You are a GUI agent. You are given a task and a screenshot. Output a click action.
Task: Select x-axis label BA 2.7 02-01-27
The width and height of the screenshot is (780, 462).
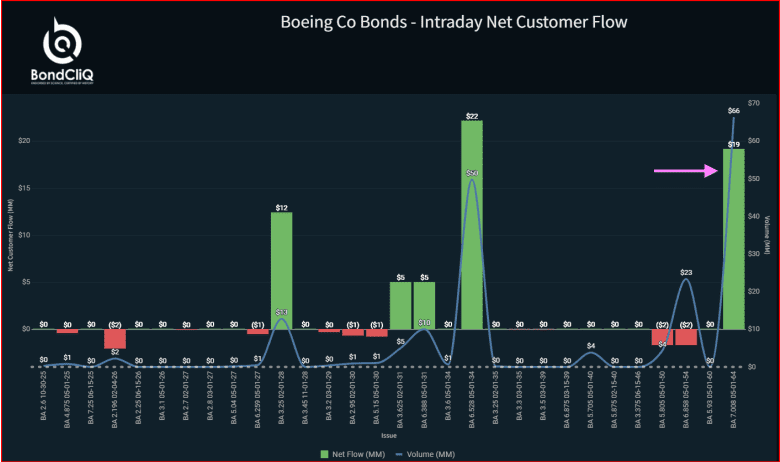(x=186, y=395)
